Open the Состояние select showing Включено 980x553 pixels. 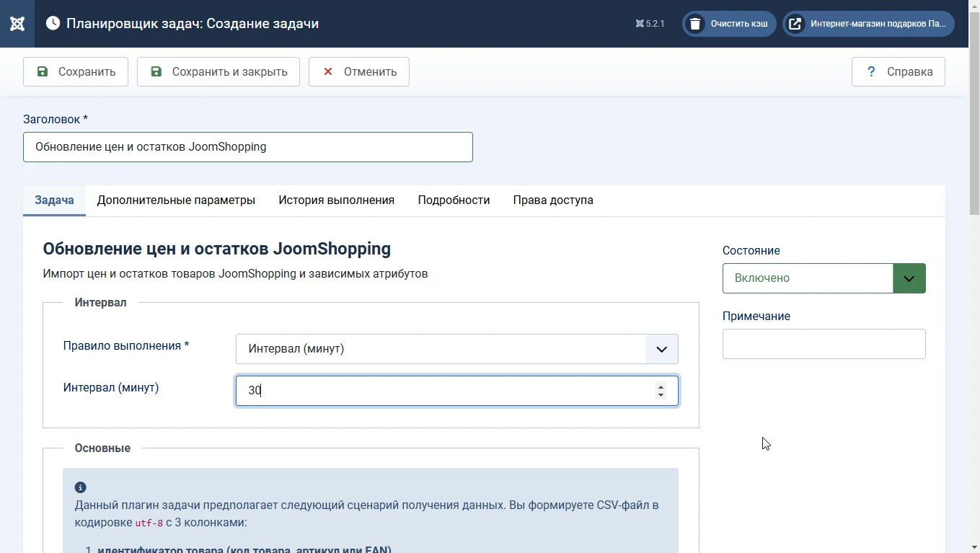tap(808, 278)
